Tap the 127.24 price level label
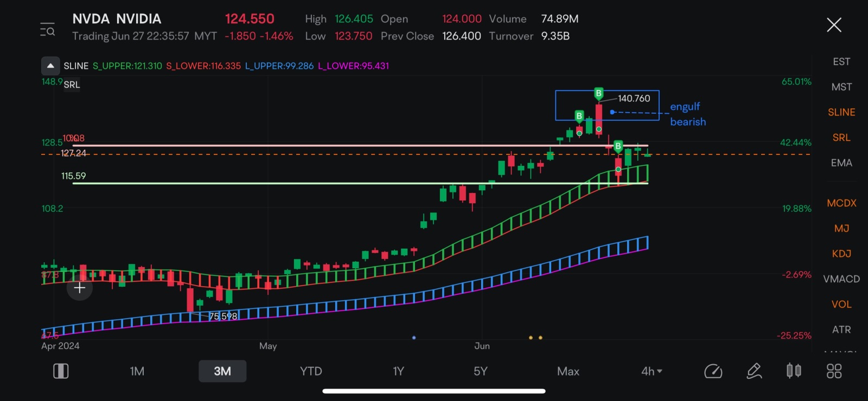 (x=73, y=153)
